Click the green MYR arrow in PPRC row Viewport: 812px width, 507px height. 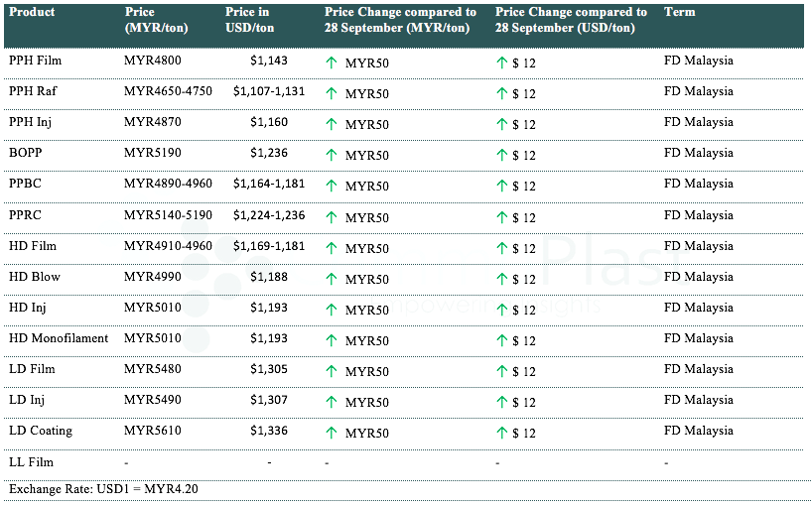pos(332,217)
